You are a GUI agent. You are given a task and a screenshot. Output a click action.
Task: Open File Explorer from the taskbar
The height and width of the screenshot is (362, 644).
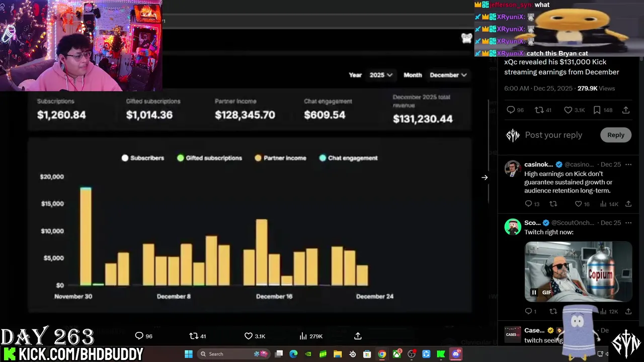pos(338,354)
